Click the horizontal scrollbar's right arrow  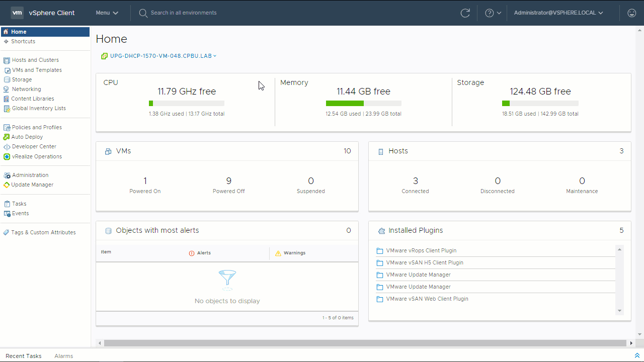click(x=631, y=343)
